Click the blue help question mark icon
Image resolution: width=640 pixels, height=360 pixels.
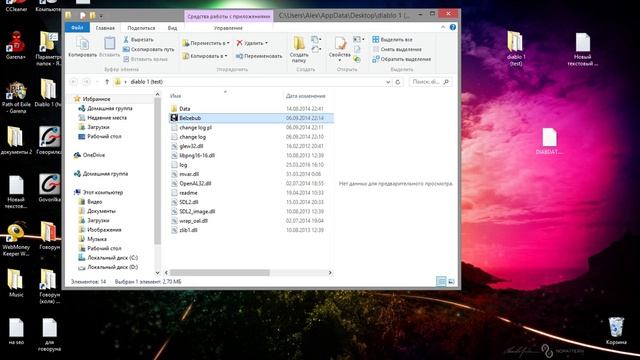tap(453, 27)
